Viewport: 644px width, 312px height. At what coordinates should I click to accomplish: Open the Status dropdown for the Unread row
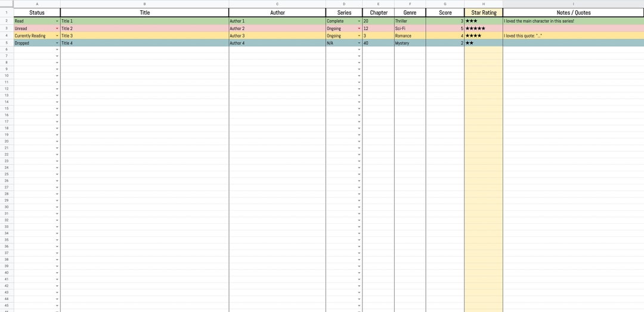[x=57, y=29]
